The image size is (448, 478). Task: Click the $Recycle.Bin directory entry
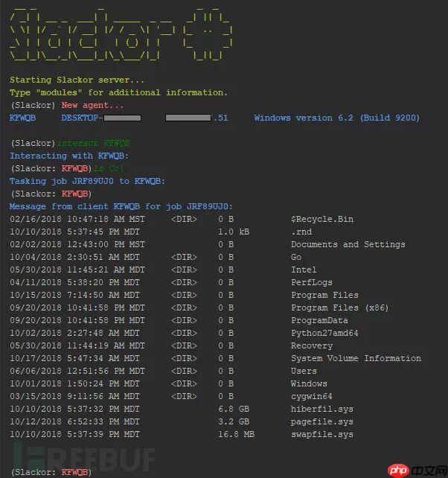pos(322,219)
